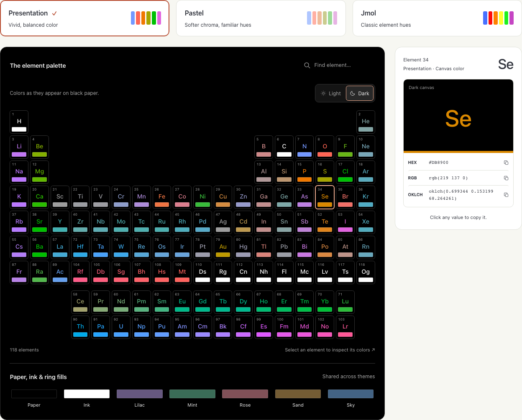Click the Rose fill swatch
The image size is (522, 420).
(x=245, y=394)
